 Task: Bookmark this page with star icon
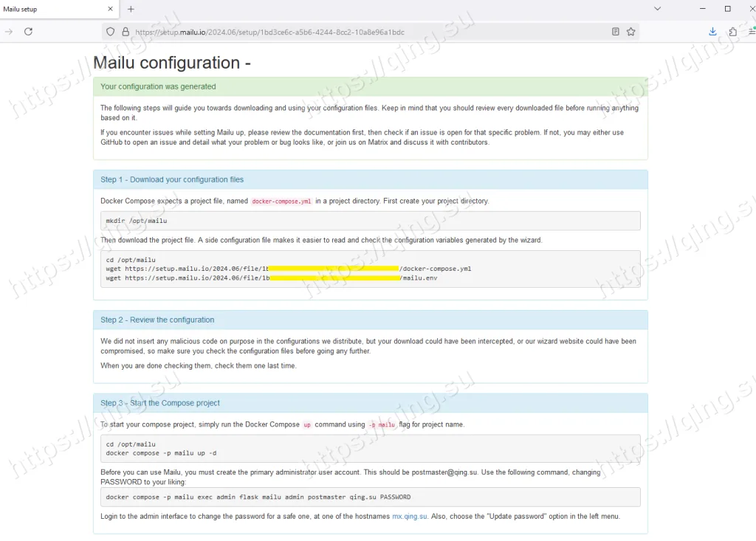click(x=630, y=32)
